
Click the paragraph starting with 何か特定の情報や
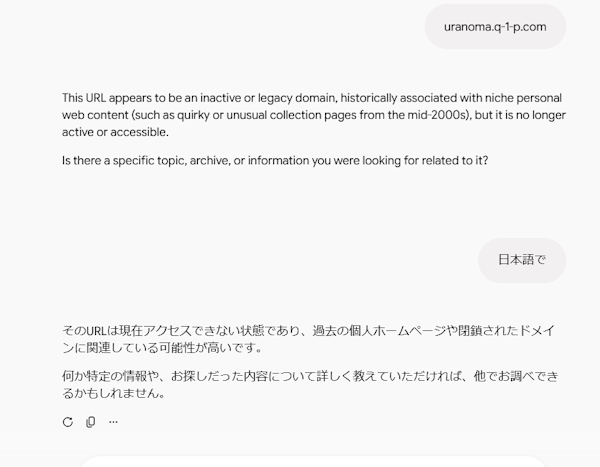pyautogui.click(x=310, y=384)
